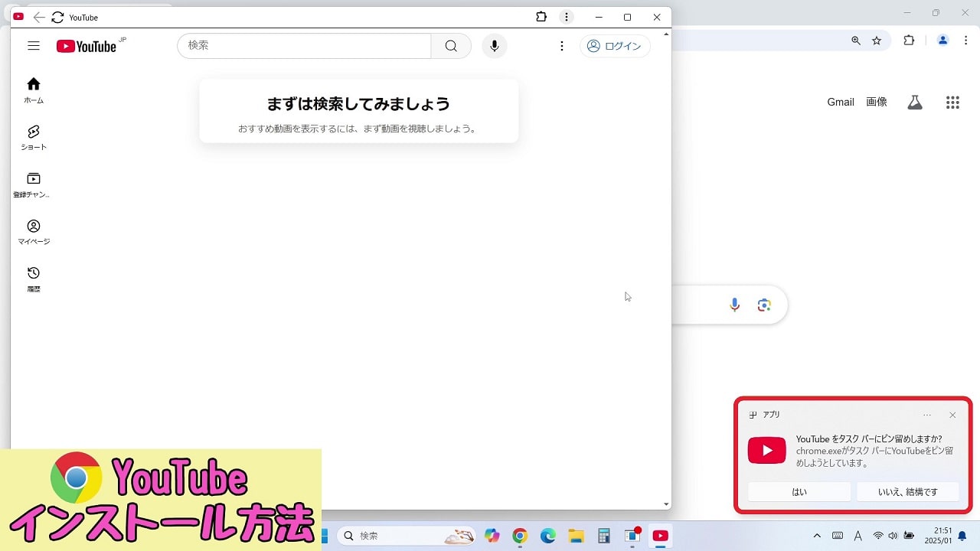980x551 pixels.
Task: Click the YouTube logo in header
Action: (87, 47)
